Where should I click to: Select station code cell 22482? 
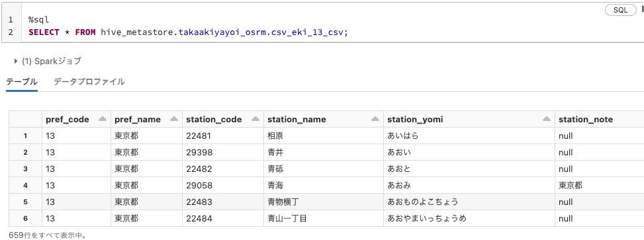pyautogui.click(x=223, y=169)
